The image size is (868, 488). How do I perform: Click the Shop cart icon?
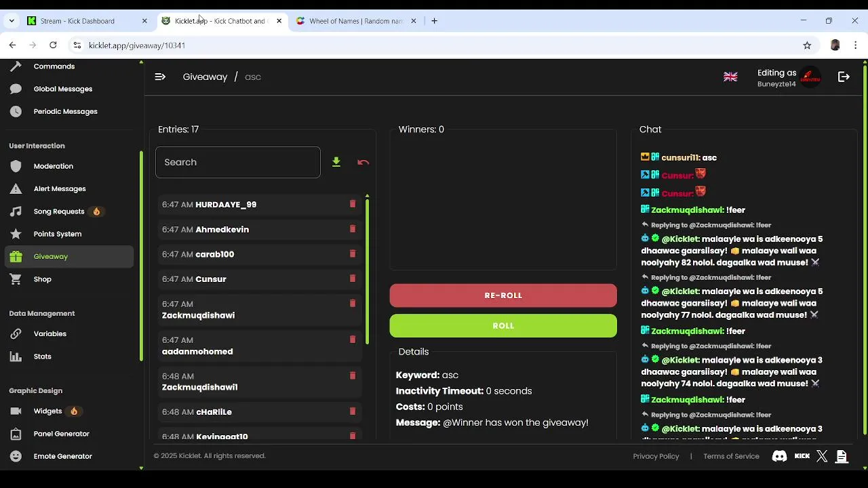click(16, 279)
